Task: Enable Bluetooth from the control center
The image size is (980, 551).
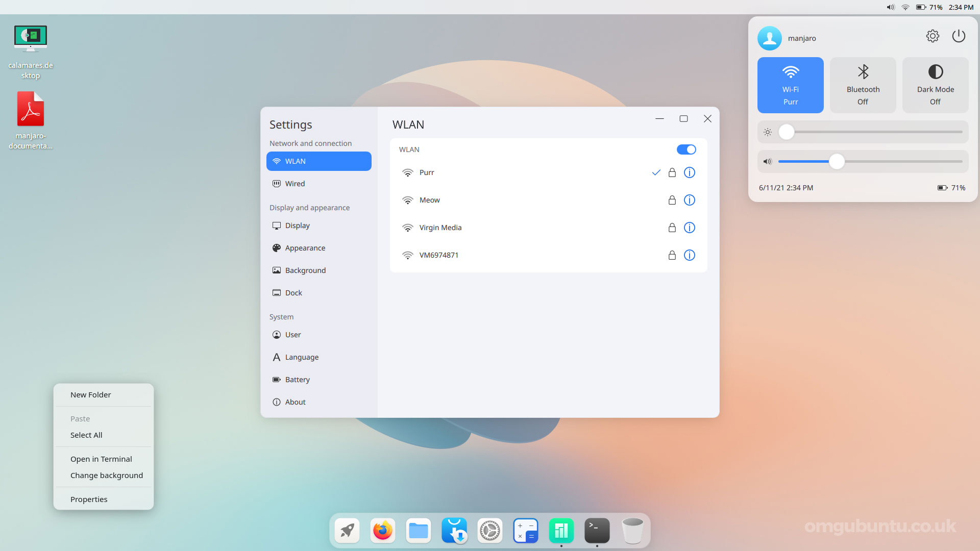Action: click(x=863, y=85)
